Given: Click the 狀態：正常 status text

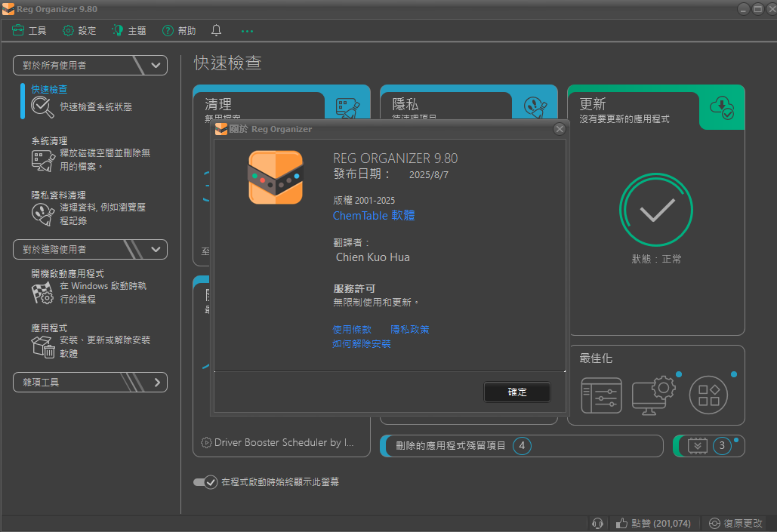Looking at the screenshot, I should [656, 259].
